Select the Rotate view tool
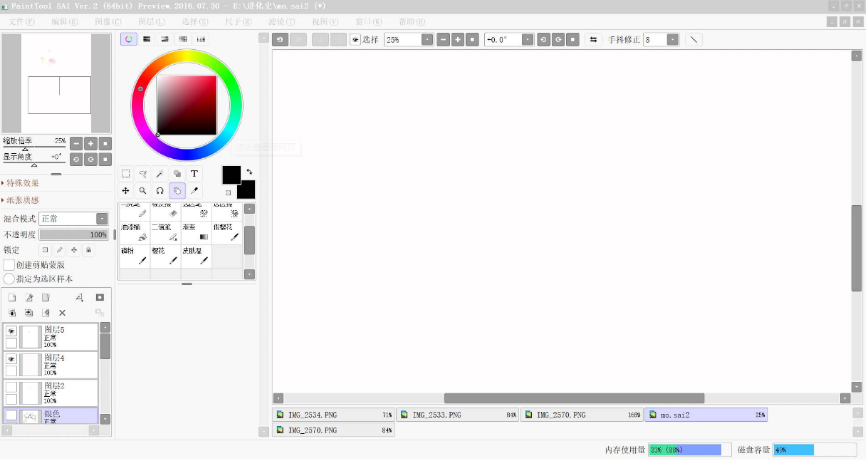The height and width of the screenshot is (461, 868). point(160,191)
